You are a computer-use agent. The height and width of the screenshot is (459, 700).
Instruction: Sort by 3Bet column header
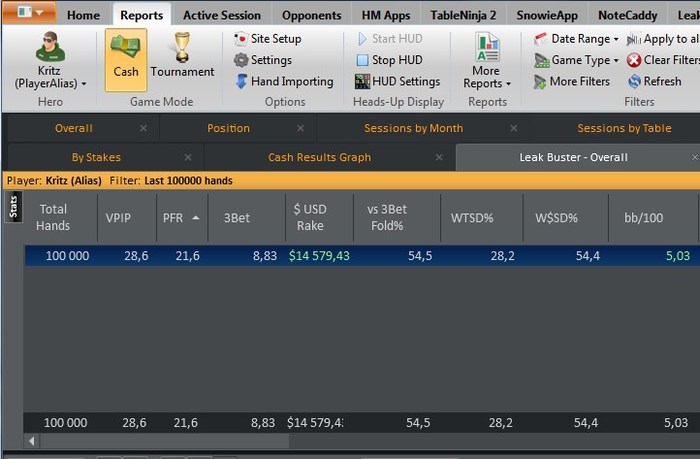coord(237,218)
